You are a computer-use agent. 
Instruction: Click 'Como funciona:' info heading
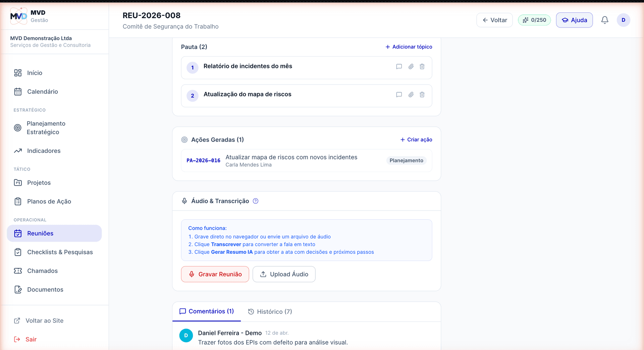click(207, 228)
